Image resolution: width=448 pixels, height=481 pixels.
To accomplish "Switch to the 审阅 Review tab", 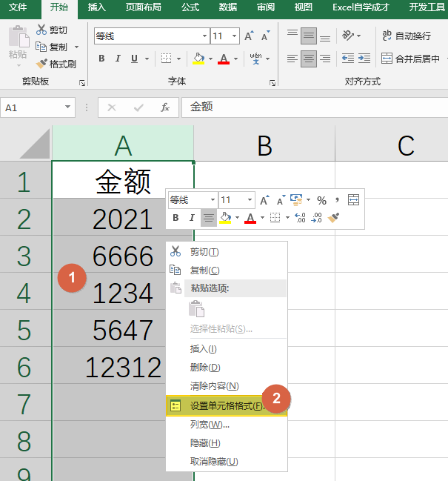I will 266,7.
